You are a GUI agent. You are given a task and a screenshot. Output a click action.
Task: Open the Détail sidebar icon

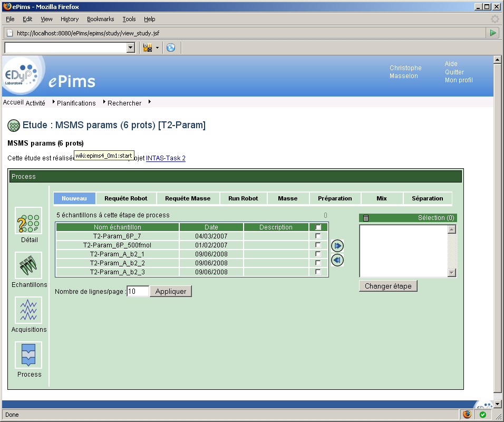click(28, 220)
